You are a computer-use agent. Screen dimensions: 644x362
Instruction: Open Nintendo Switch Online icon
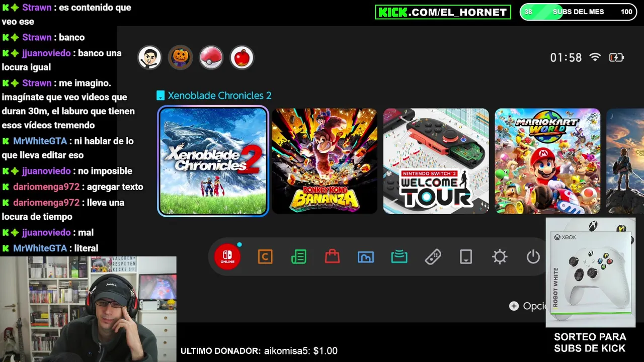227,257
